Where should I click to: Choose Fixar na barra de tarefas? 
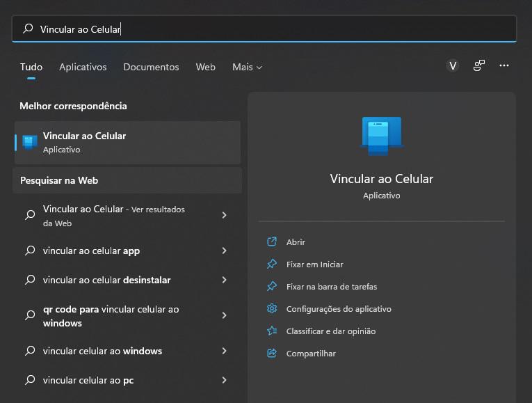point(332,287)
